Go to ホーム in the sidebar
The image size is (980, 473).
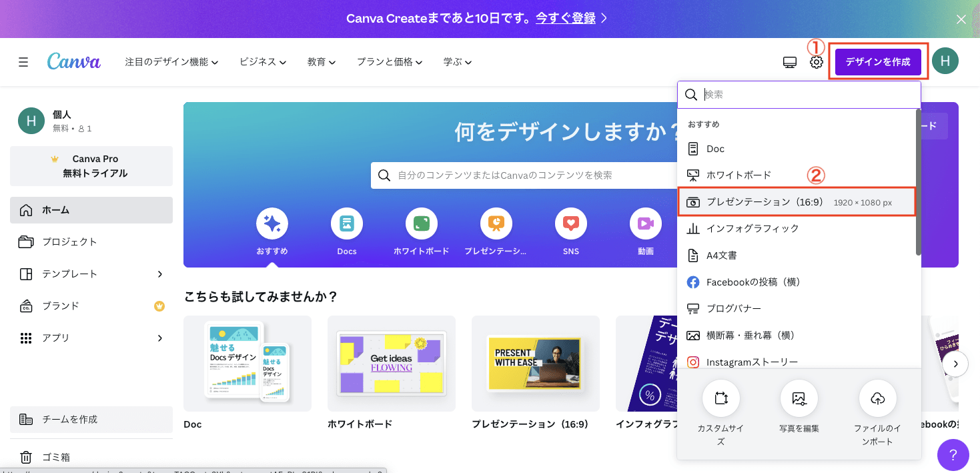pyautogui.click(x=91, y=210)
